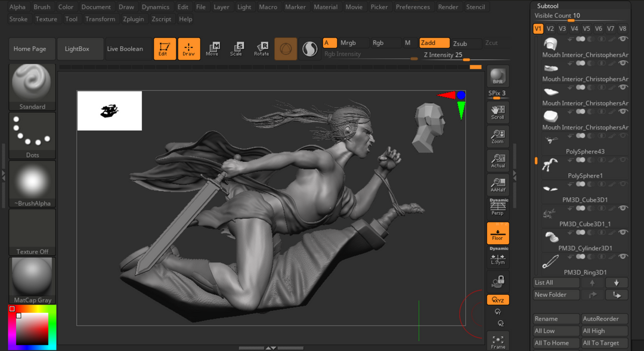Select the Scale tool
The image size is (644, 351).
236,49
